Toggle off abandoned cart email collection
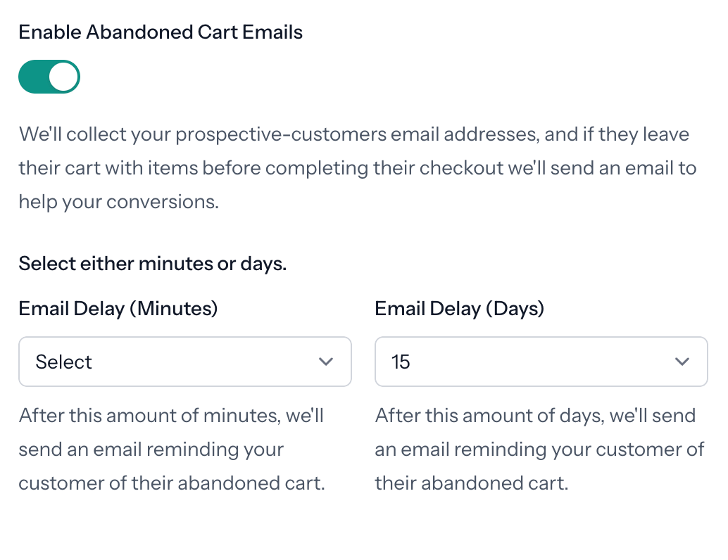This screenshot has width=728, height=560. pos(48,76)
